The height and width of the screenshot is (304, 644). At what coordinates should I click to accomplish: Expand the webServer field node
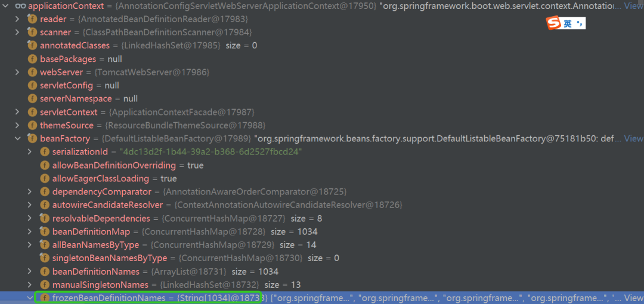pyautogui.click(x=17, y=72)
